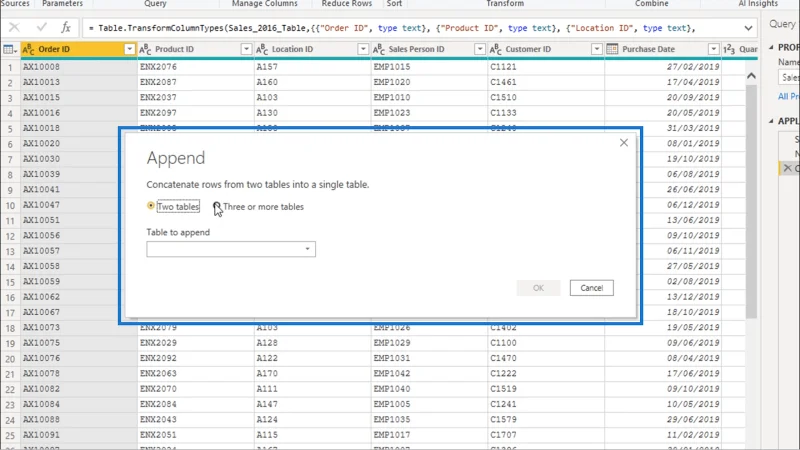Select the Product ID column header

point(196,49)
